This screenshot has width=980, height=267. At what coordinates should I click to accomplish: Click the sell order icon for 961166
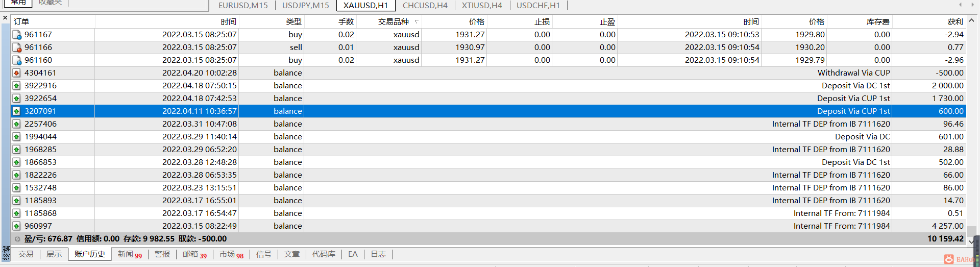pos(16,47)
